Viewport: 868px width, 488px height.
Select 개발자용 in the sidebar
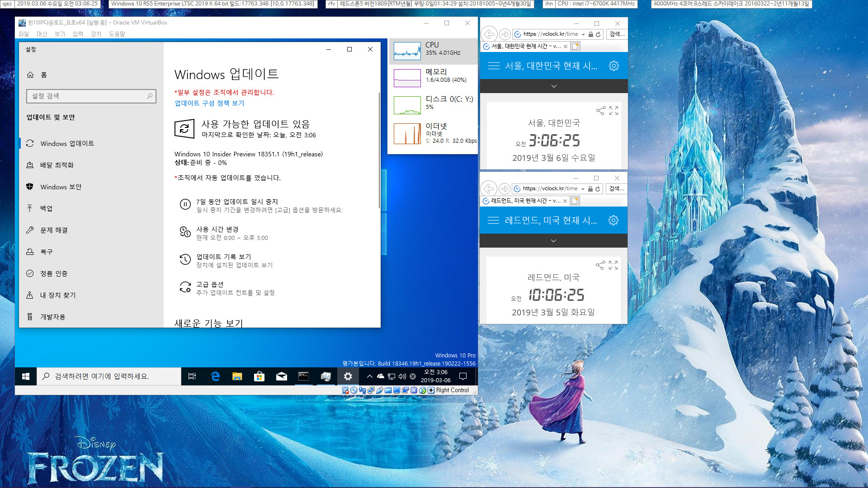point(91,317)
